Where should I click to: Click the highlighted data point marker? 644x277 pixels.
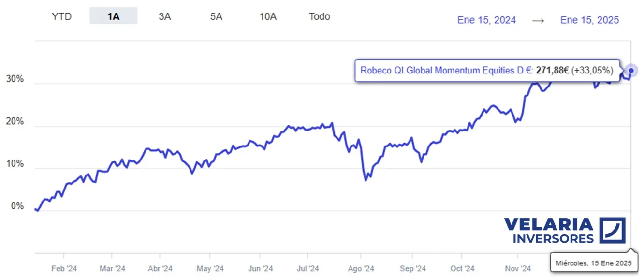pos(631,71)
